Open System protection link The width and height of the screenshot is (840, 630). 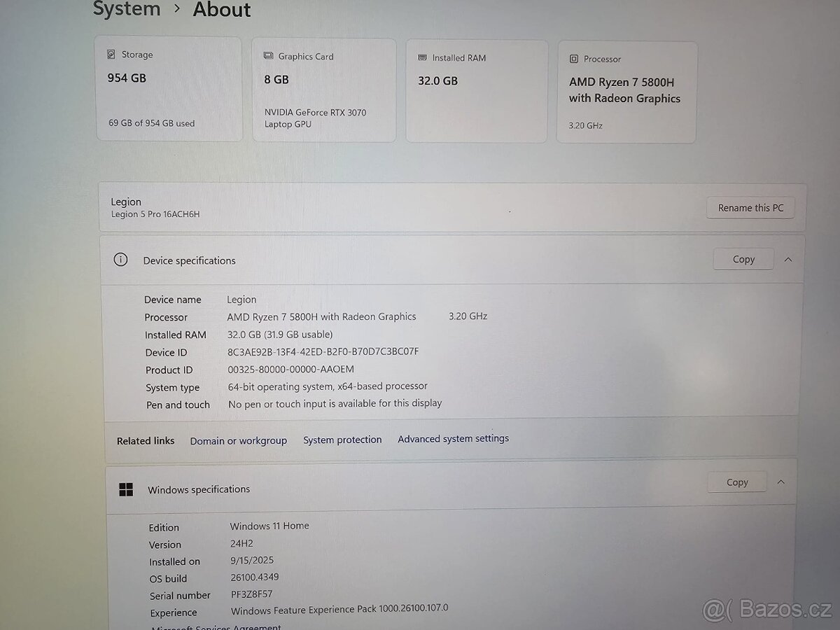pyautogui.click(x=342, y=440)
